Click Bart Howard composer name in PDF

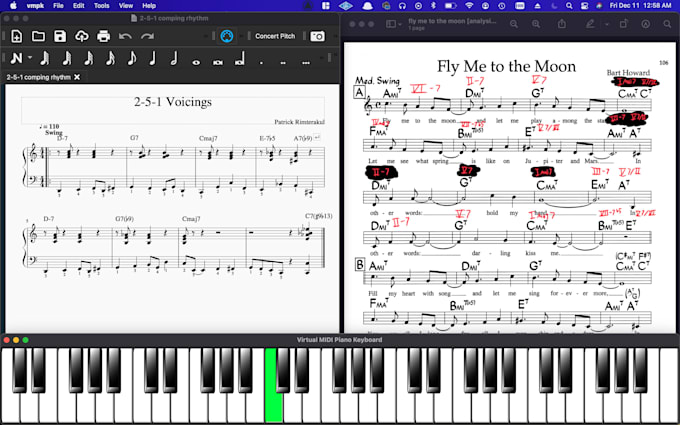pos(628,72)
